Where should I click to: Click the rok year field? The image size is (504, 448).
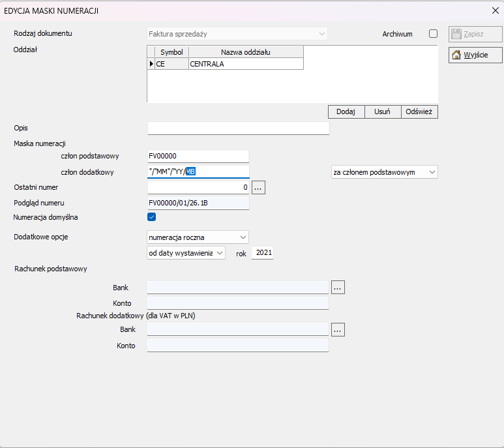[262, 253]
